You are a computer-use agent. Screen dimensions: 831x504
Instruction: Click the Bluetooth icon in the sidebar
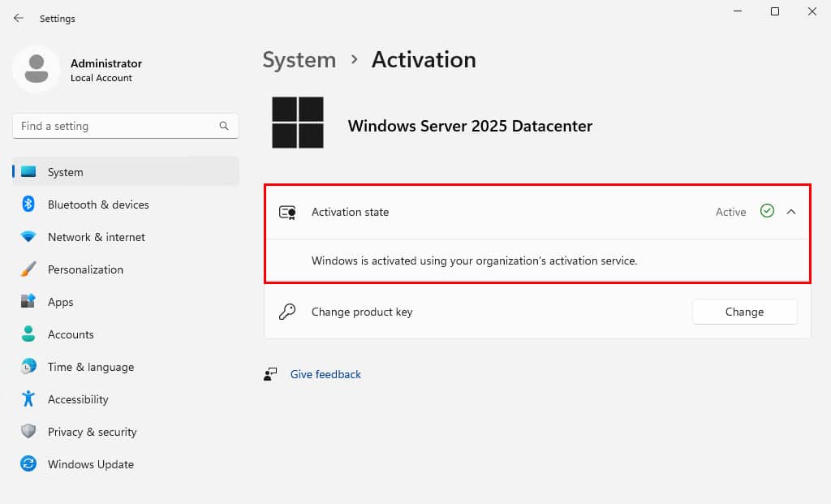28,204
